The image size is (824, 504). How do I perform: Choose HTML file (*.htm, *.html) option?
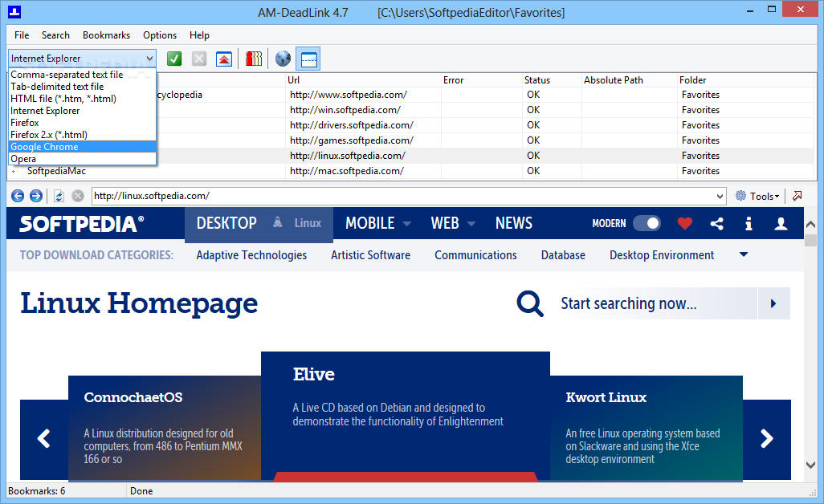(x=82, y=99)
